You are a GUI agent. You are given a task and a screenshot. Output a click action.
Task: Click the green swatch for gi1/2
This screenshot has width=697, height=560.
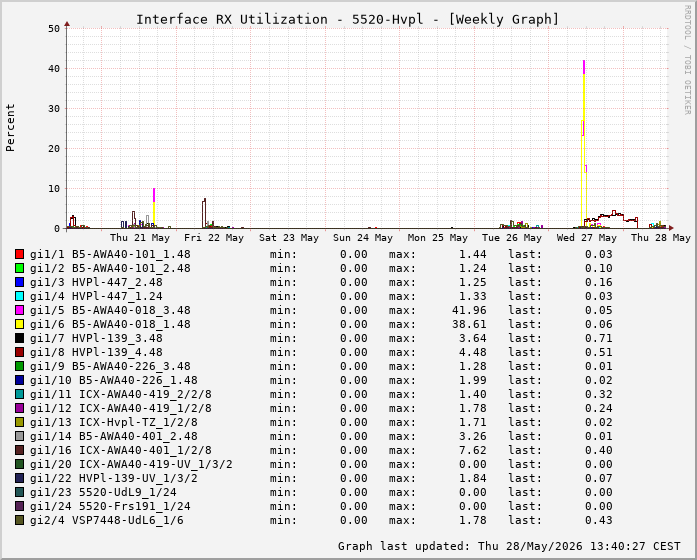(19, 268)
